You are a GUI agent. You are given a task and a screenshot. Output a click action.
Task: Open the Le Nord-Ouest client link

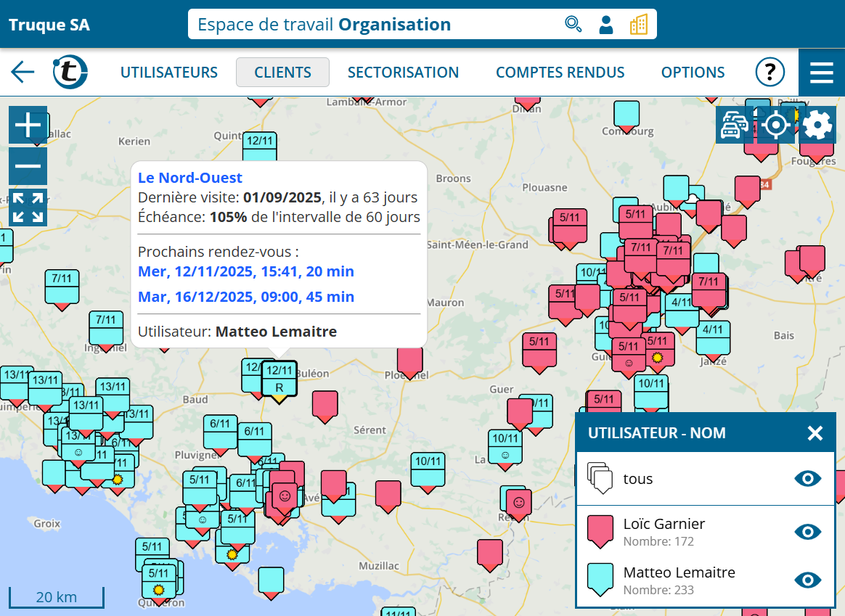click(x=190, y=178)
